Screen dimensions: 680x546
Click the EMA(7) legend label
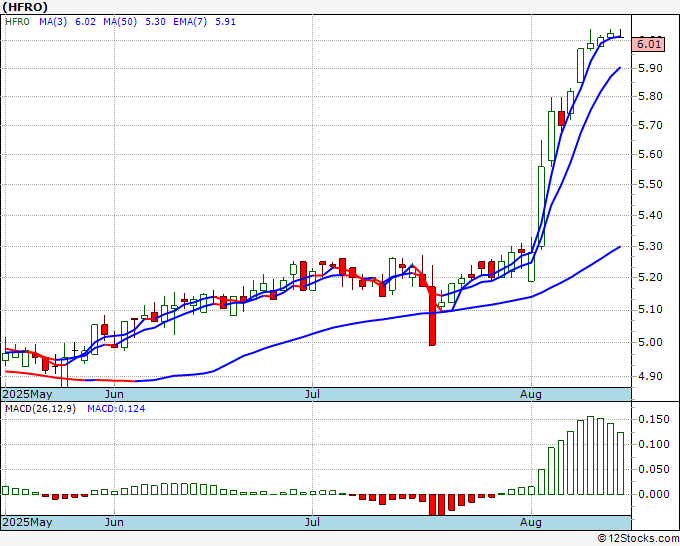(190, 22)
